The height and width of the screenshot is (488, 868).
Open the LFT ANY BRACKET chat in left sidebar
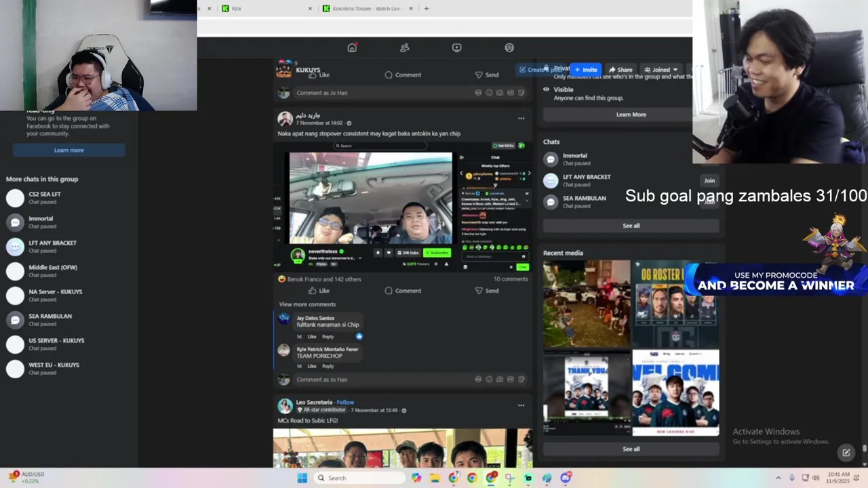(68, 247)
